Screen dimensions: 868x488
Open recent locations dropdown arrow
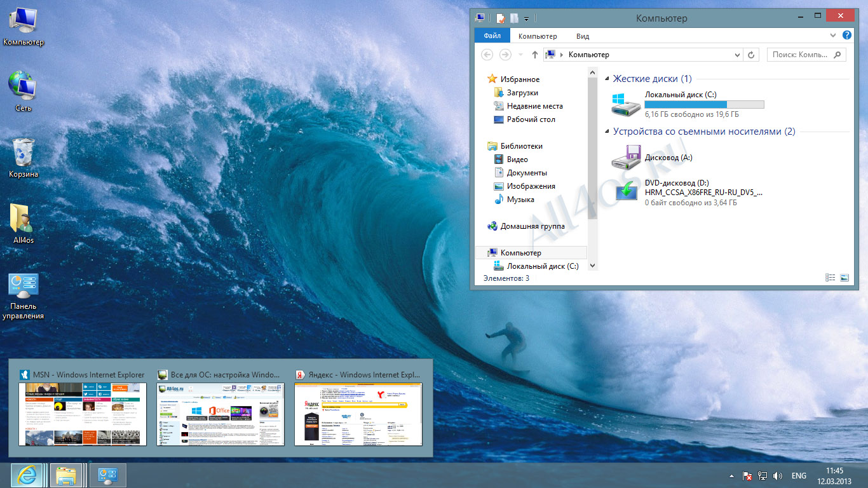[x=520, y=55]
